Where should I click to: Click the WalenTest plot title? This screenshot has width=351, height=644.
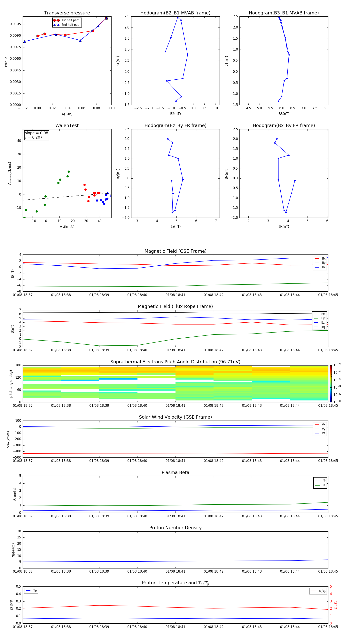pos(67,125)
